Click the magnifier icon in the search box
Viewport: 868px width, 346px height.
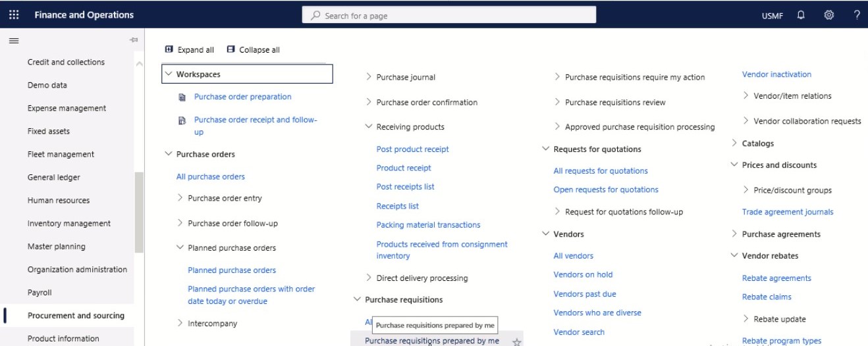pyautogui.click(x=315, y=15)
